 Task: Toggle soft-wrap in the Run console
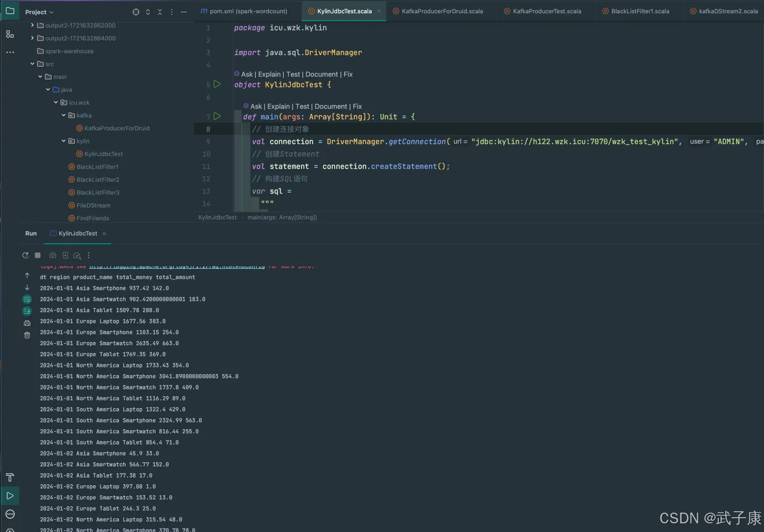[27, 299]
